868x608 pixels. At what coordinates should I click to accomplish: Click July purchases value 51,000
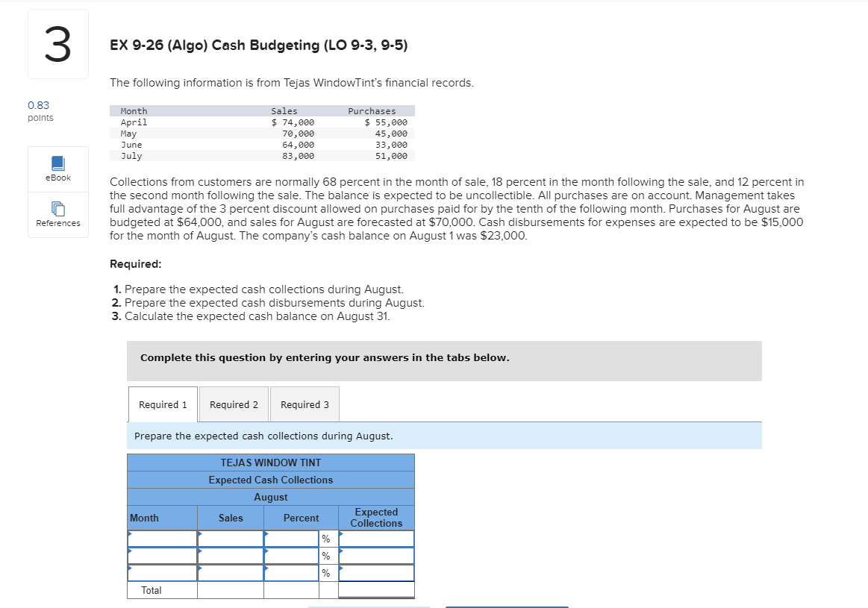tap(391, 156)
